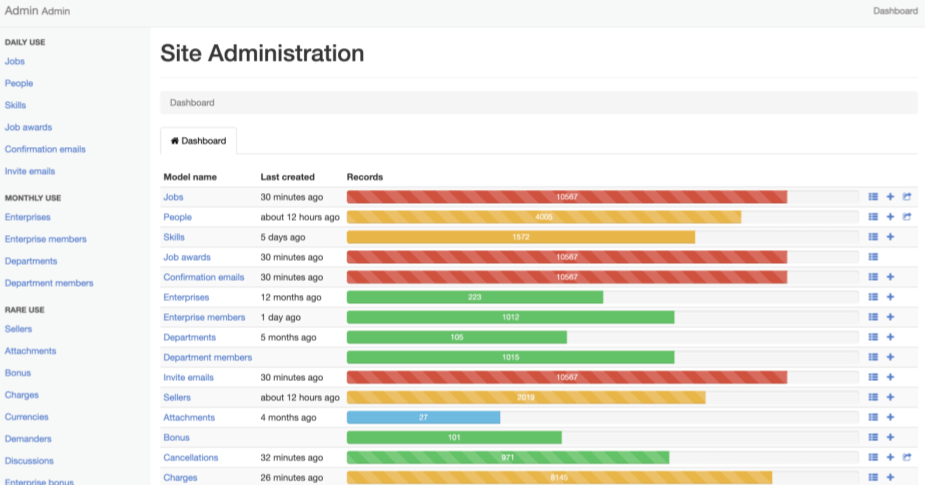The image size is (925, 485).
Task: Click the export icon in the Cancellations row
Action: click(907, 457)
